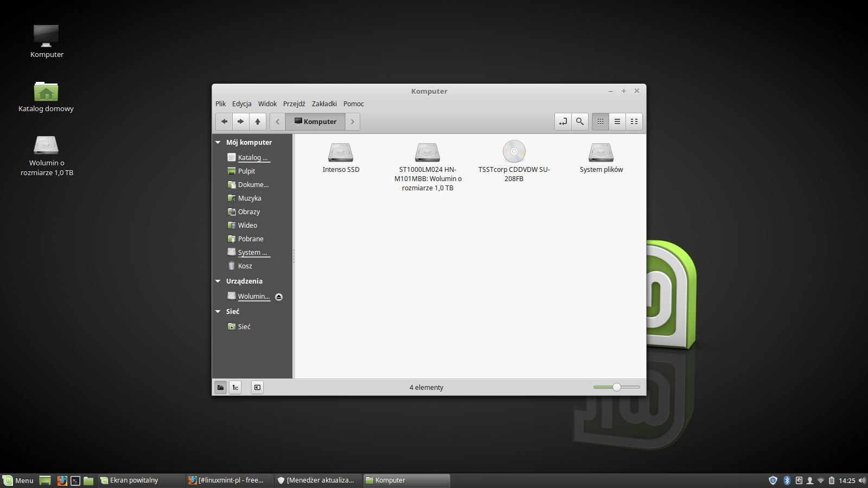The width and height of the screenshot is (868, 488).
Task: Click the Komputer path bar button
Action: pyautogui.click(x=315, y=121)
